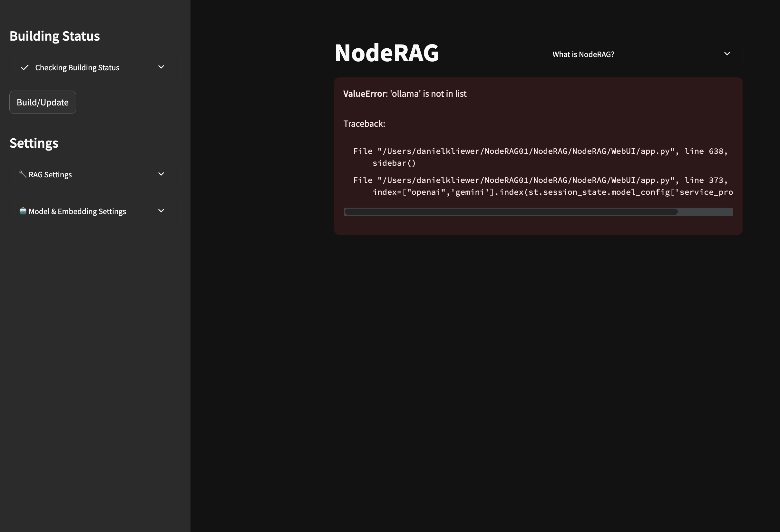Expand the What is NodeRAG? text
Screen dimensions: 780x532
[x=583, y=54]
